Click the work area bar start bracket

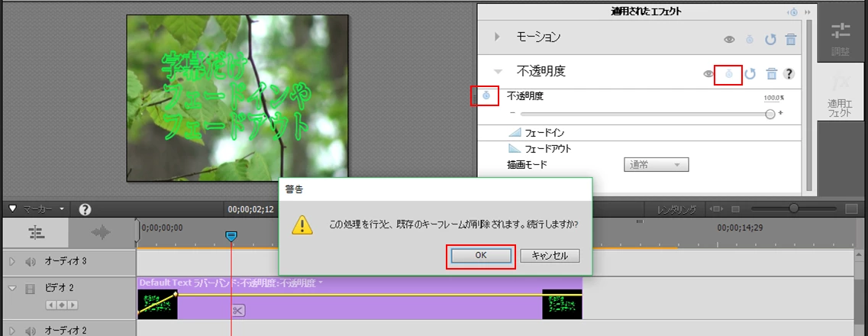[x=137, y=231]
